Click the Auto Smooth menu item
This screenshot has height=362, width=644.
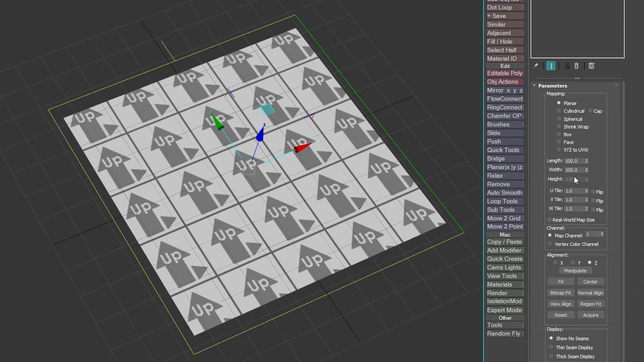(x=505, y=193)
